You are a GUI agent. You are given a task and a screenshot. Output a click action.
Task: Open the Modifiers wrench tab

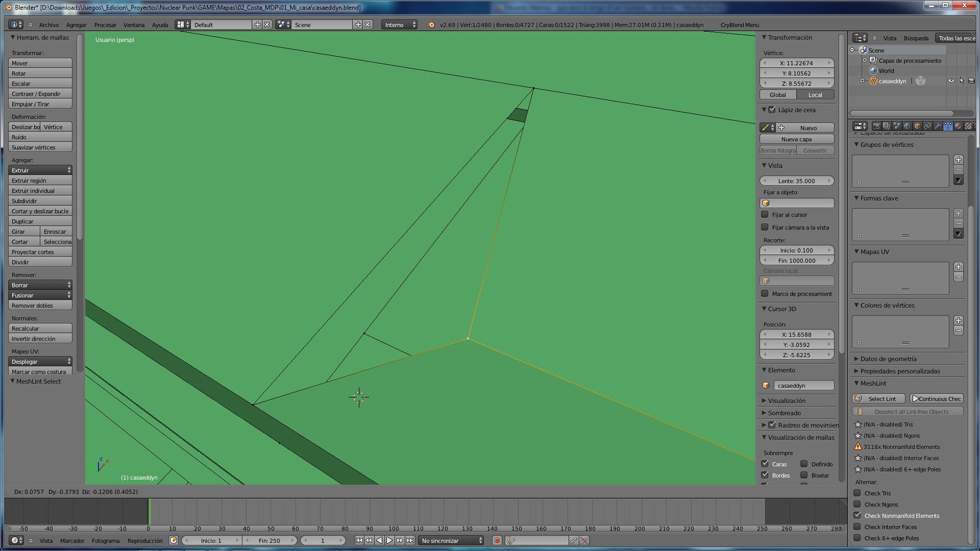click(x=938, y=126)
